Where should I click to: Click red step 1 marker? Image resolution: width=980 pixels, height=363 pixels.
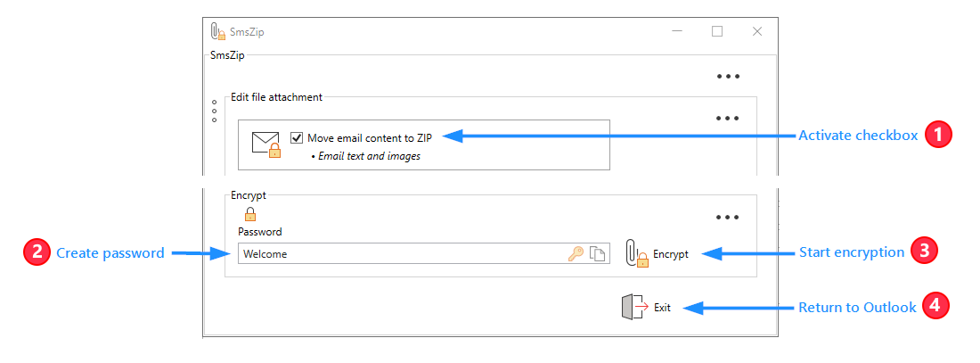[x=938, y=136]
